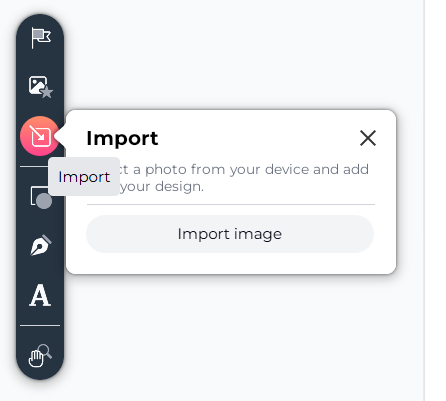Click horizontal separator inside Import popup
Image resolution: width=446 pixels, height=401 pixels.
(231, 204)
